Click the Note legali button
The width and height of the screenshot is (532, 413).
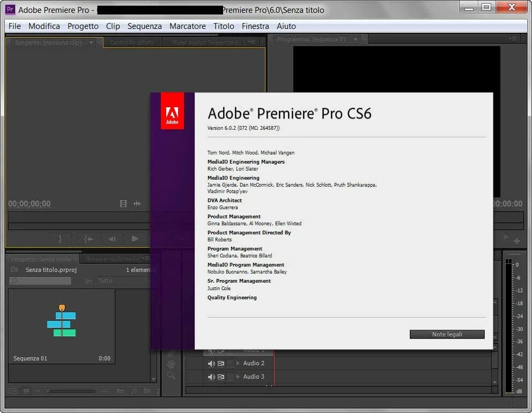[447, 334]
